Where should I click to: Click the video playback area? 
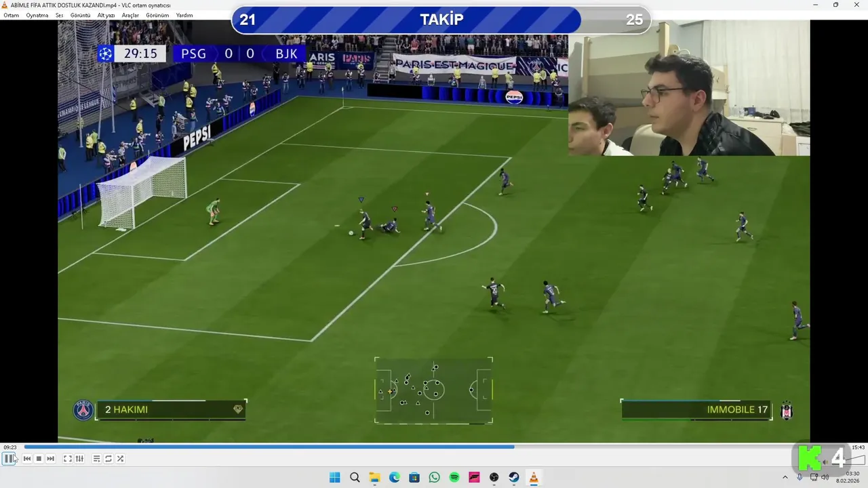(x=434, y=231)
